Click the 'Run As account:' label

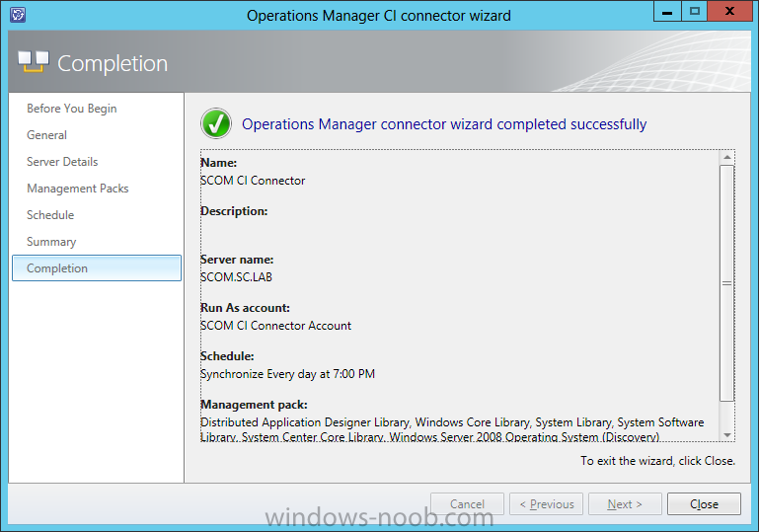[x=246, y=308]
